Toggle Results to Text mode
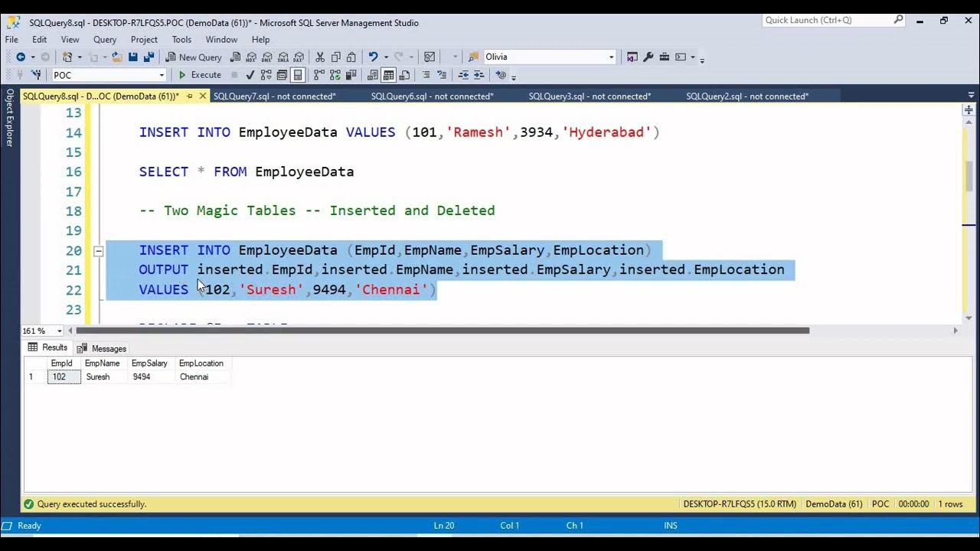Viewport: 980px width, 551px height. click(x=372, y=75)
